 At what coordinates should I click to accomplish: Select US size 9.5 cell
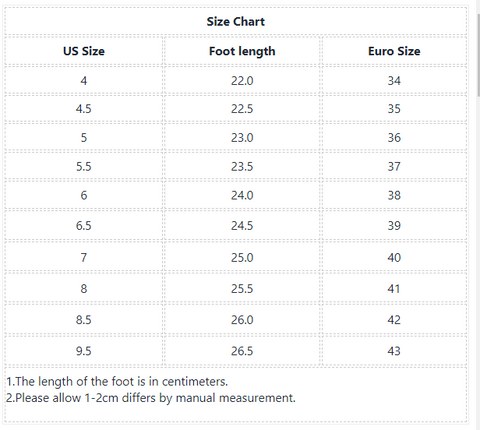coord(84,351)
